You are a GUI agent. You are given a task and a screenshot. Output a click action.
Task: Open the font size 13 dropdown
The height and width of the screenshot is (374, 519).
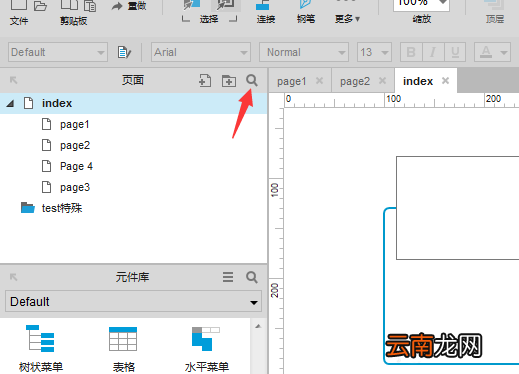[374, 52]
